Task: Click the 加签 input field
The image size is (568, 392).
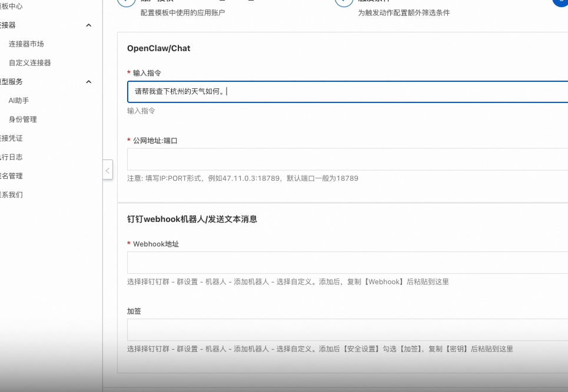Action: point(347,330)
